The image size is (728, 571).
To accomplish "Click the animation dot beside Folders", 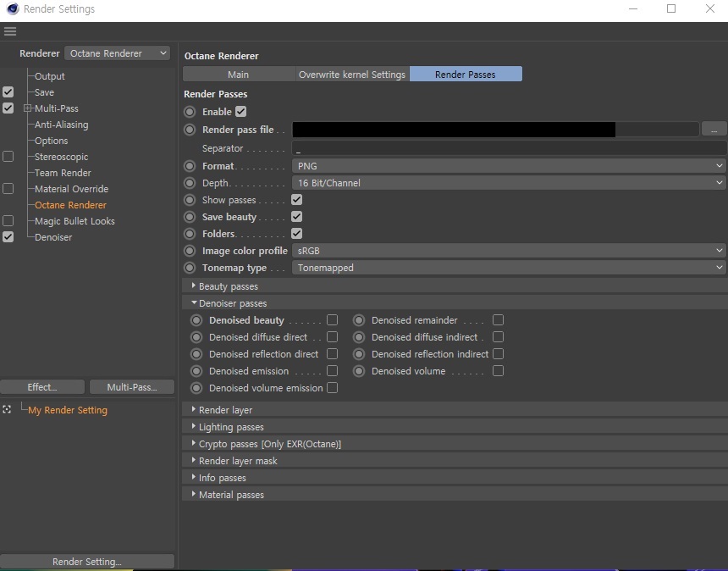I will click(190, 234).
